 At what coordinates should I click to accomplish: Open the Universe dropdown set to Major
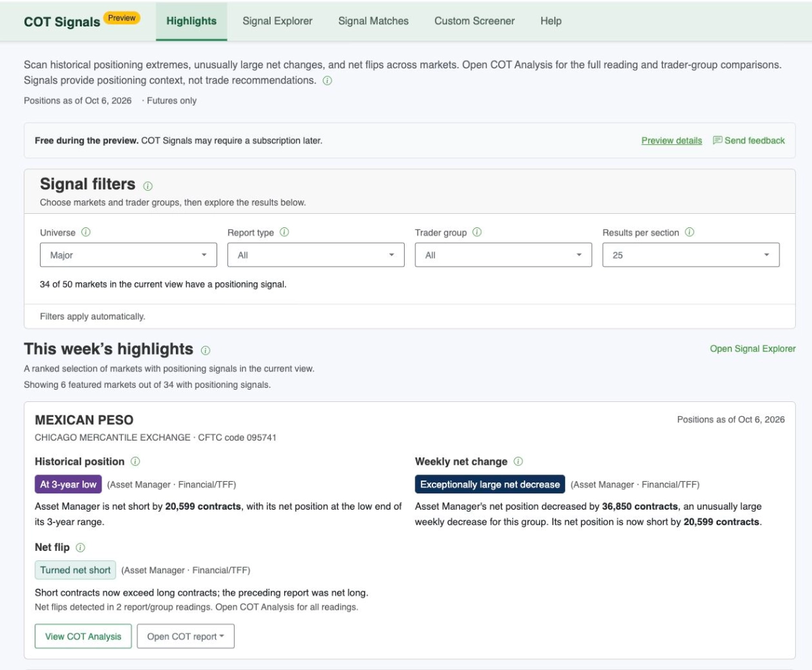(x=129, y=255)
